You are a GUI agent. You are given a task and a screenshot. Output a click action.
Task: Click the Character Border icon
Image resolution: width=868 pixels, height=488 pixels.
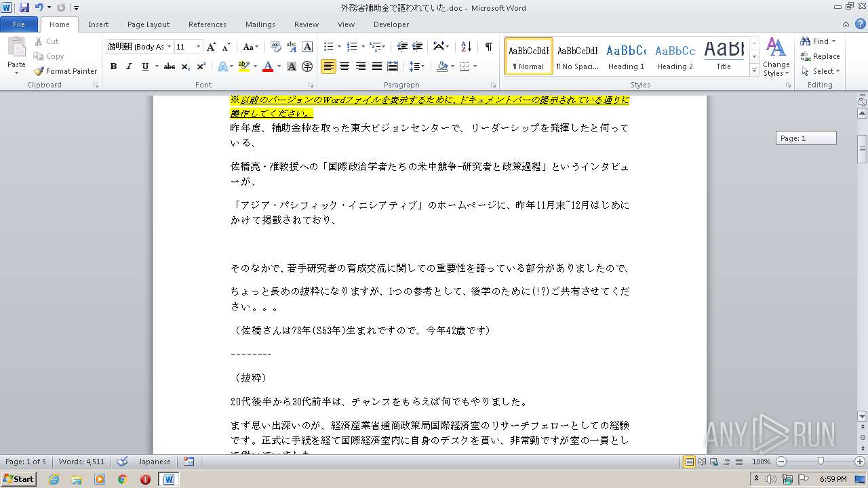coord(307,47)
